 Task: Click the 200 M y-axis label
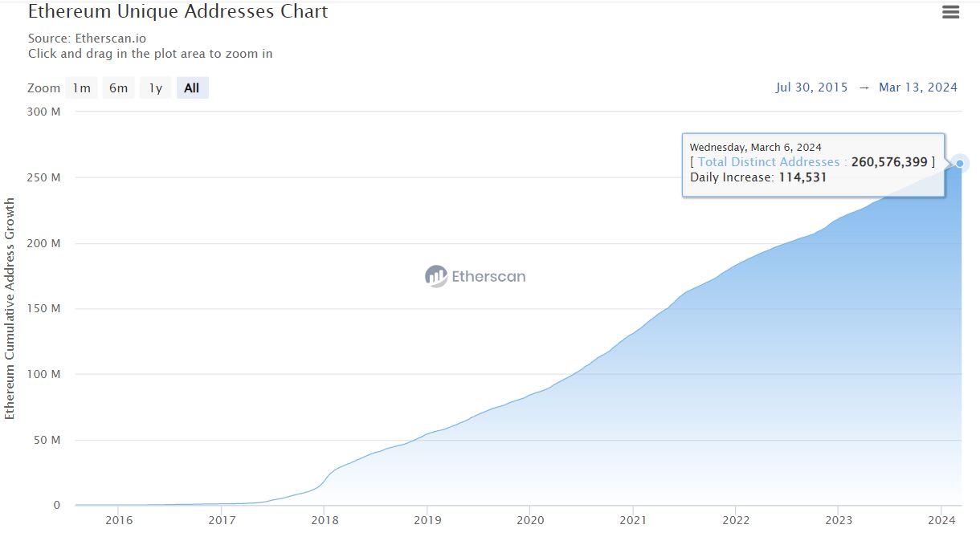click(44, 243)
